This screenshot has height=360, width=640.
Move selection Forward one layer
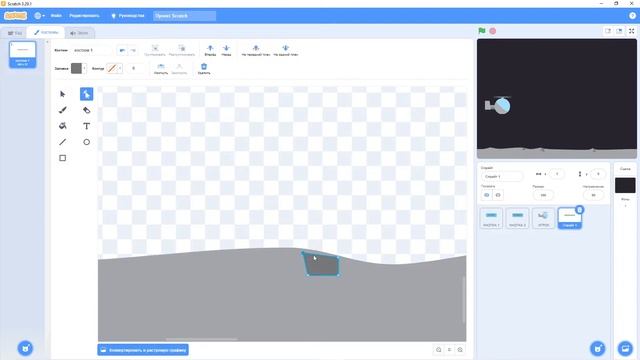(210, 50)
